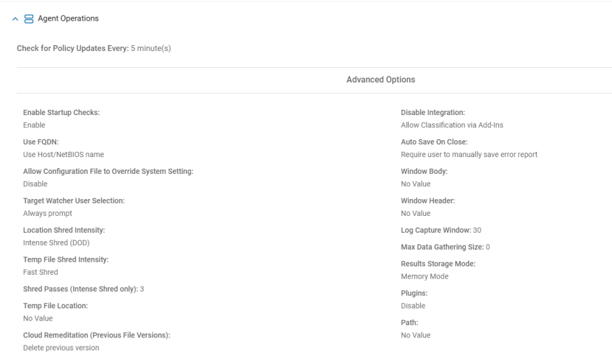Click the Agent Operations server icon
The image size is (612, 364).
click(x=28, y=19)
